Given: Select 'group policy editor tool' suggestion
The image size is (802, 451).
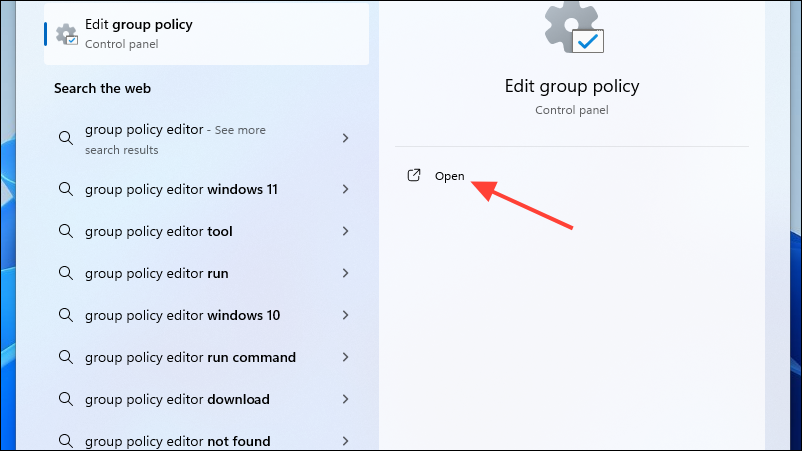Looking at the screenshot, I should click(x=206, y=231).
